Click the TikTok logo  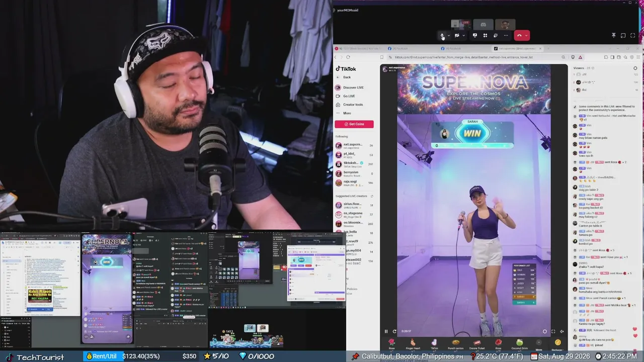346,69
